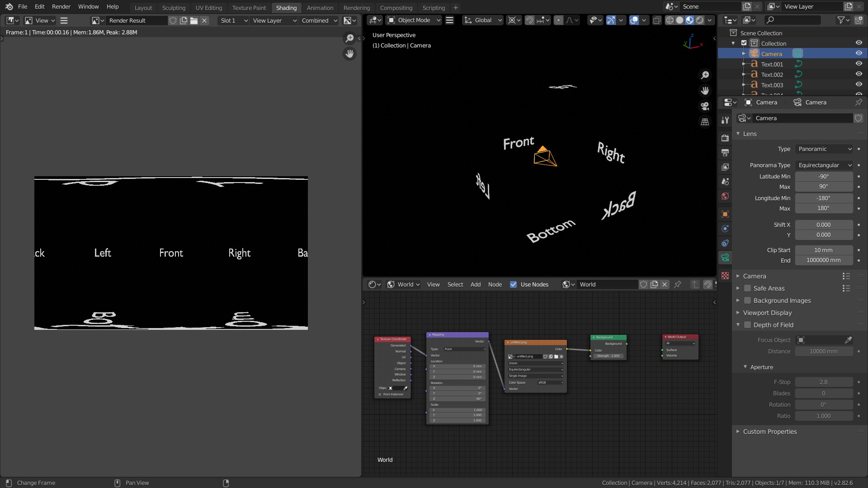Open the Output properties tab
Viewport: 868px width, 488px height.
click(725, 153)
